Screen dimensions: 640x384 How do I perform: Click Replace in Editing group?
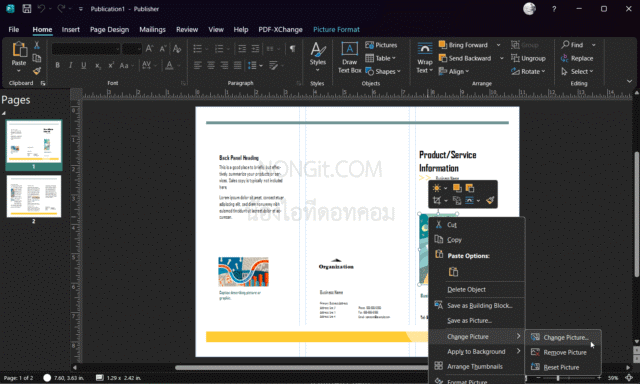tap(577, 58)
